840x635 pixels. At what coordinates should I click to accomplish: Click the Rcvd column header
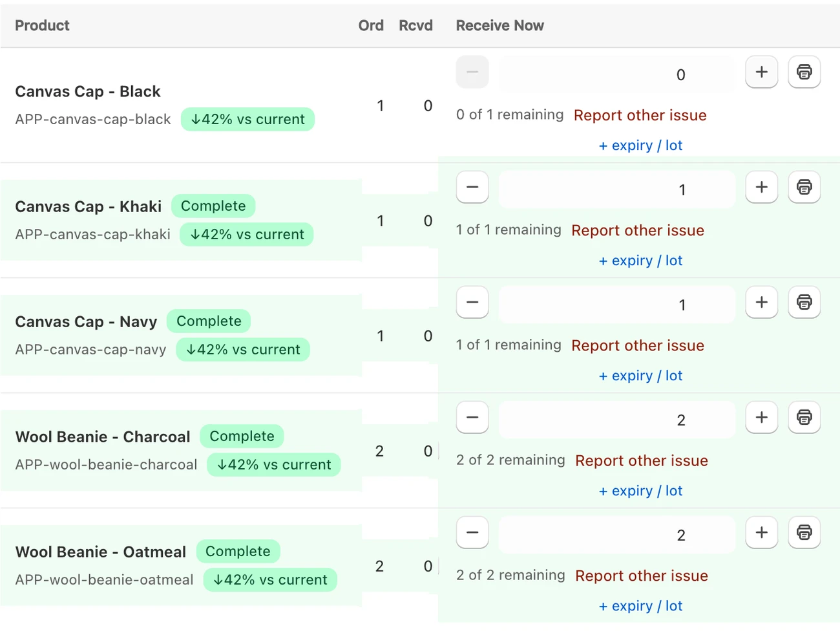pyautogui.click(x=415, y=25)
